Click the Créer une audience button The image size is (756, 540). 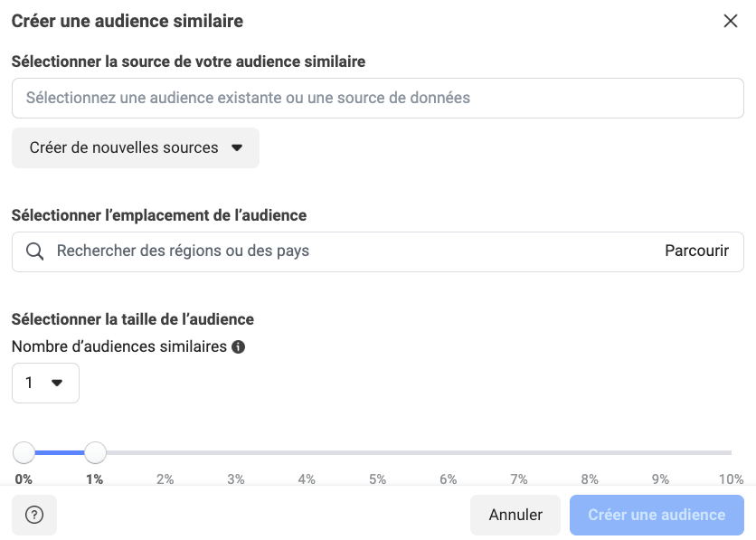coord(657,515)
